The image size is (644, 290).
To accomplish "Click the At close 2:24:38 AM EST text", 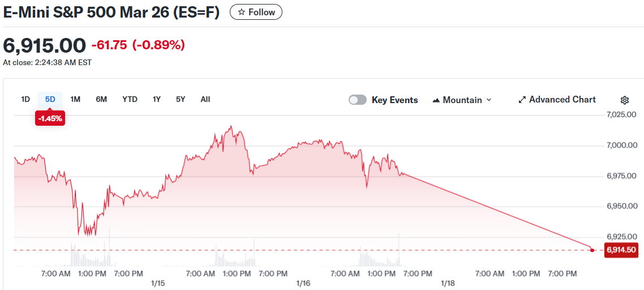I will 47,63.
